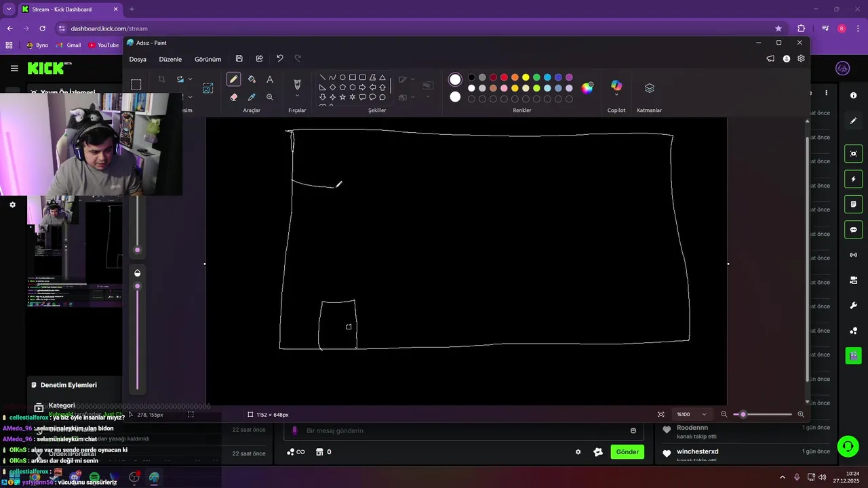Open the Copilot dropdown
This screenshot has height=488, width=868.
[x=616, y=95]
